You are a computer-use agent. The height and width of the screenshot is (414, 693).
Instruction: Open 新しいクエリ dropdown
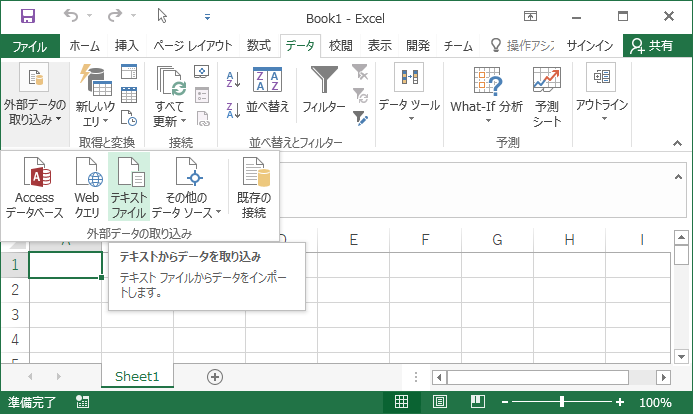[x=95, y=95]
